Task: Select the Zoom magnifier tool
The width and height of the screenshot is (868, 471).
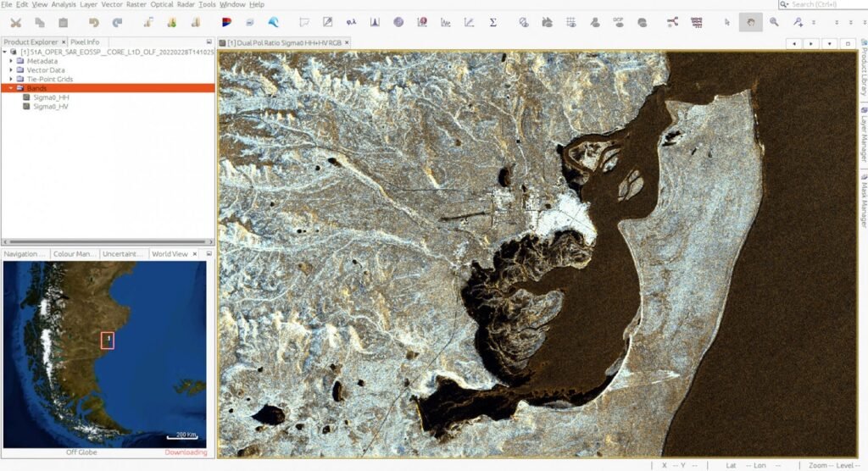Action: 774,23
